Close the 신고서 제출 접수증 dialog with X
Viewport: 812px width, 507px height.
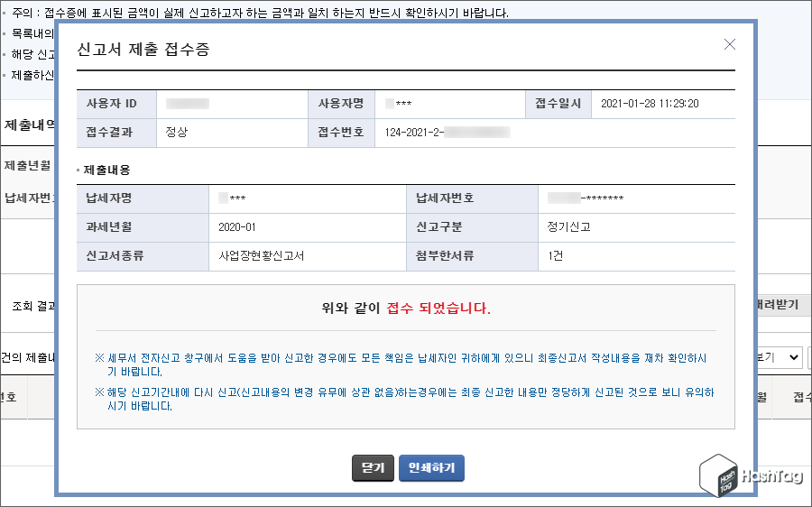[730, 44]
